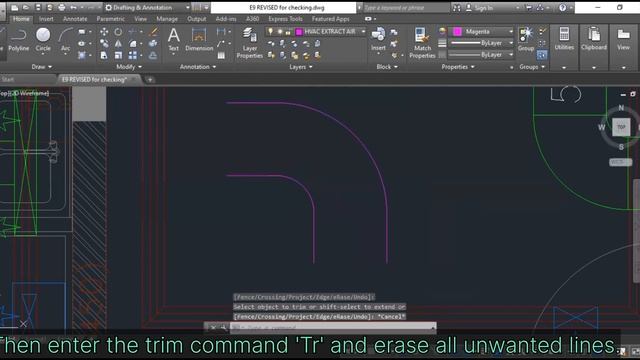Click the WCS label under ViewCube

pyautogui.click(x=620, y=162)
